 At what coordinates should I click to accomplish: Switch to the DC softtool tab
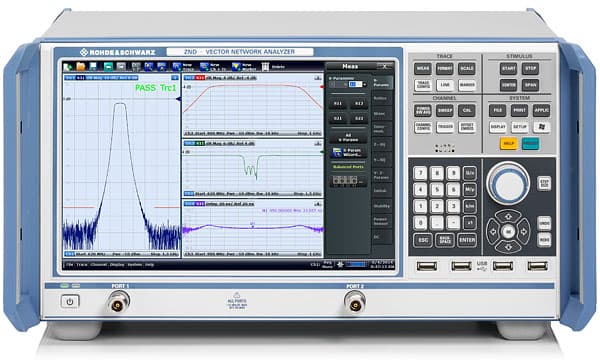coord(382,237)
